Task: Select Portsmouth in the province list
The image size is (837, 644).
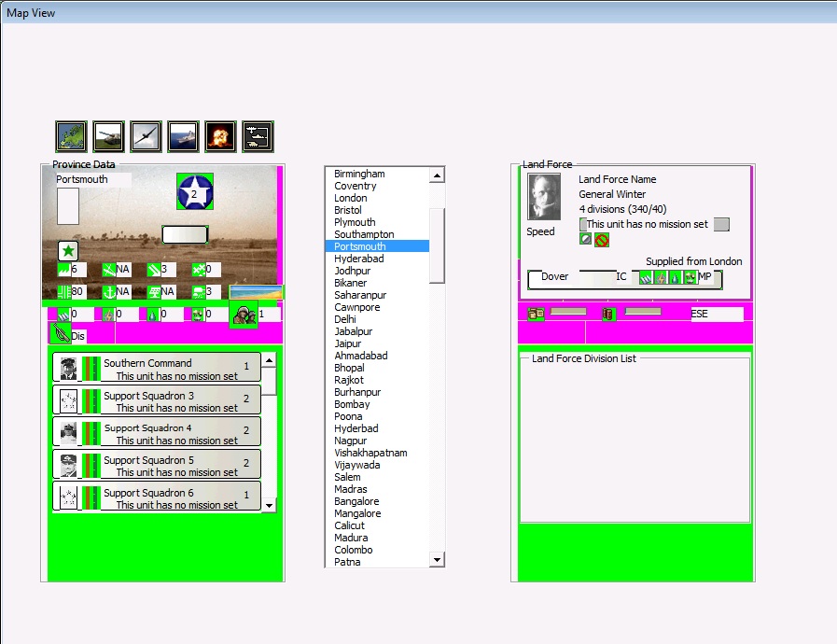Action: [360, 246]
